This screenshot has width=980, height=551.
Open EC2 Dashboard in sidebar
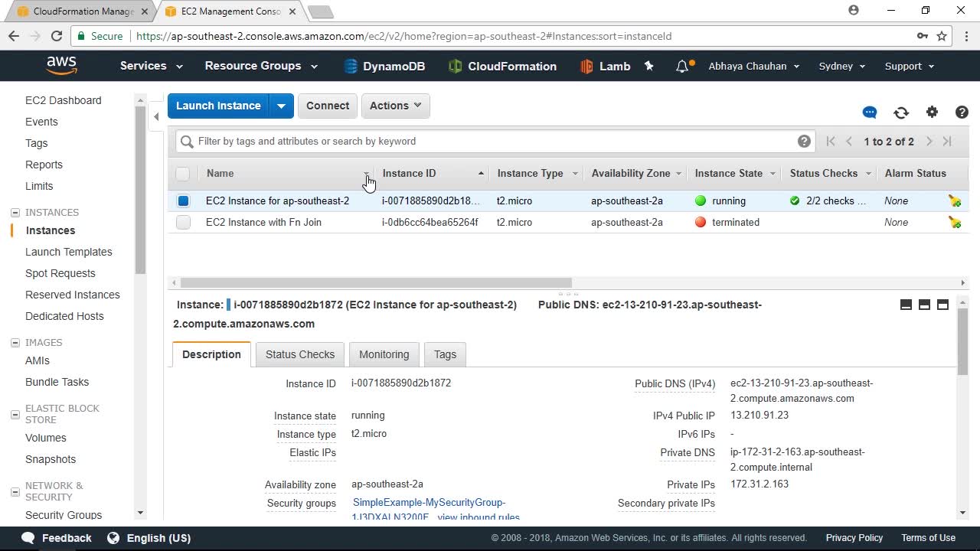coord(64,100)
